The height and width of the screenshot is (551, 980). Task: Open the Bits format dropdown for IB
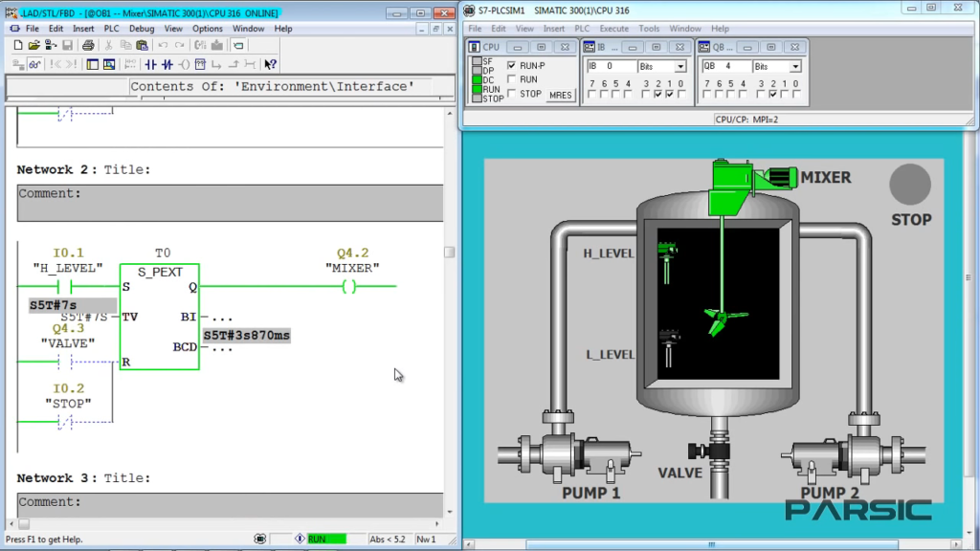pyautogui.click(x=680, y=66)
